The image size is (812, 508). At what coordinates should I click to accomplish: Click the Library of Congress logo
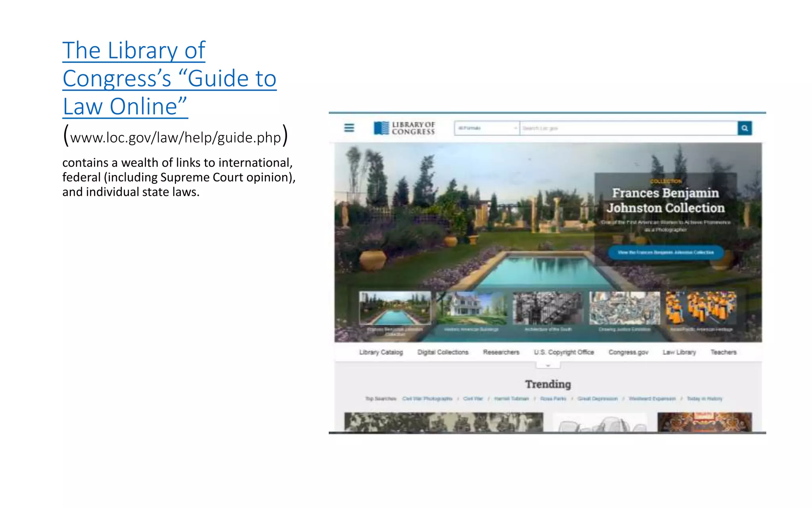(x=404, y=128)
